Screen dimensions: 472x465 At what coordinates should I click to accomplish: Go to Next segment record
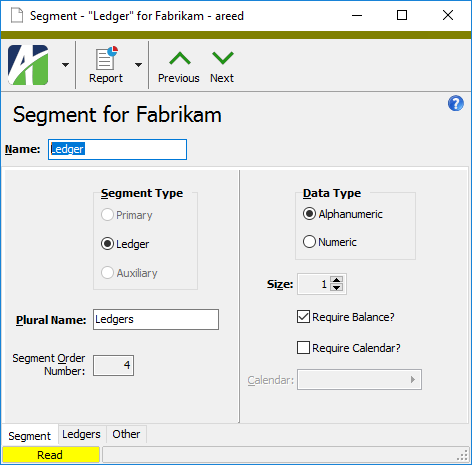click(222, 67)
